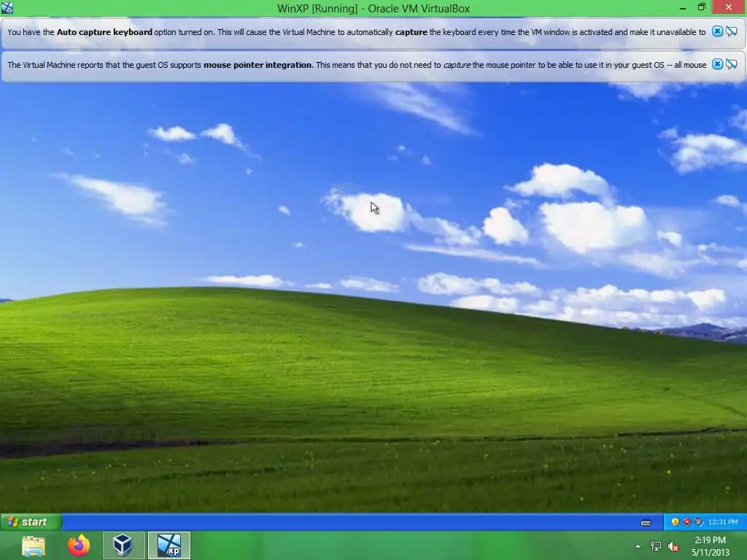This screenshot has height=560, width=747.
Task: Dismiss the Auto capture keyboard notification
Action: pos(717,31)
